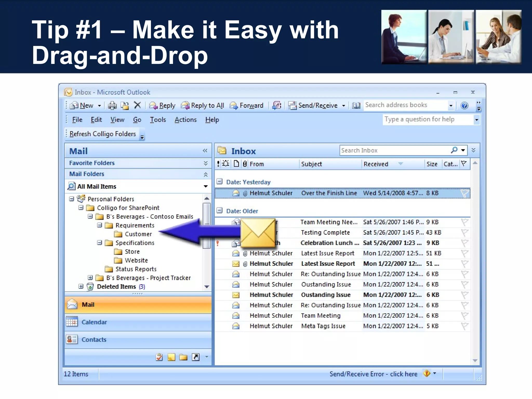Screen dimensions: 532x399
Task: Click the Folder List icon
Action: (183, 357)
